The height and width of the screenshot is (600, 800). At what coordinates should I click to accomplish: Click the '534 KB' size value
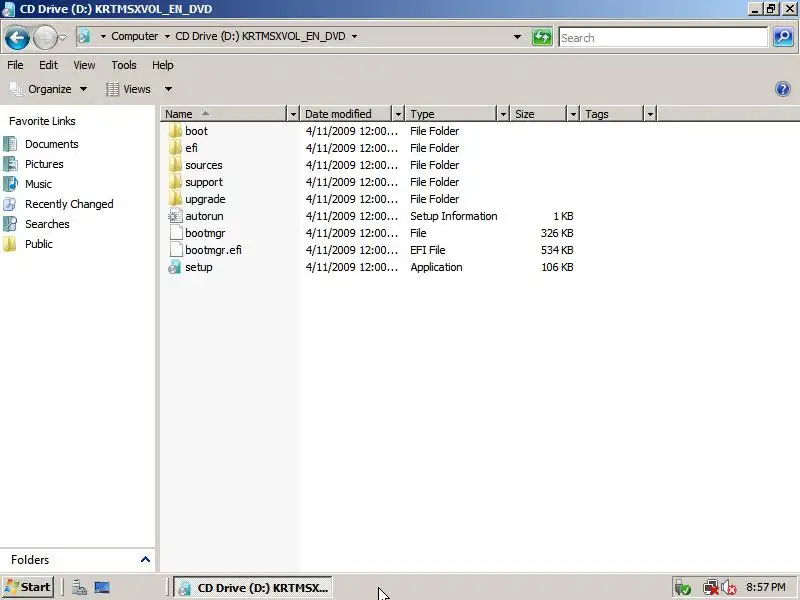pos(557,250)
